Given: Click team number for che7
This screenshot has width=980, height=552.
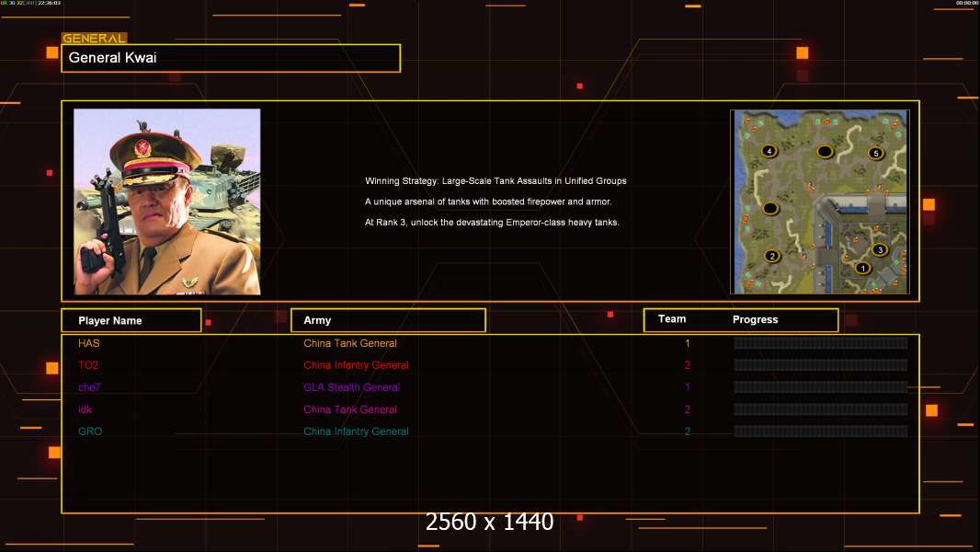Looking at the screenshot, I should 688,387.
